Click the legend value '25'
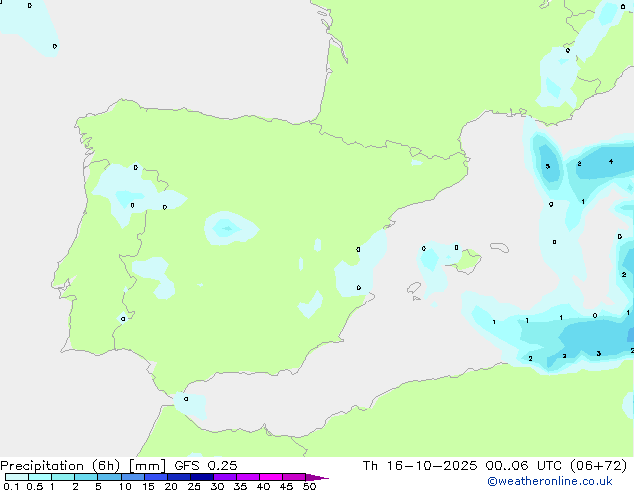This screenshot has width=634, height=490. pyautogui.click(x=194, y=486)
